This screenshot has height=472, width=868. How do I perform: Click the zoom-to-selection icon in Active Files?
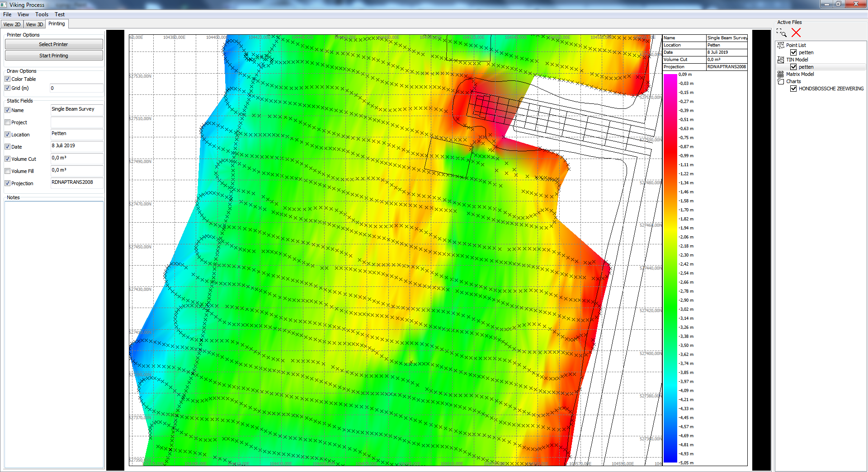pyautogui.click(x=782, y=33)
